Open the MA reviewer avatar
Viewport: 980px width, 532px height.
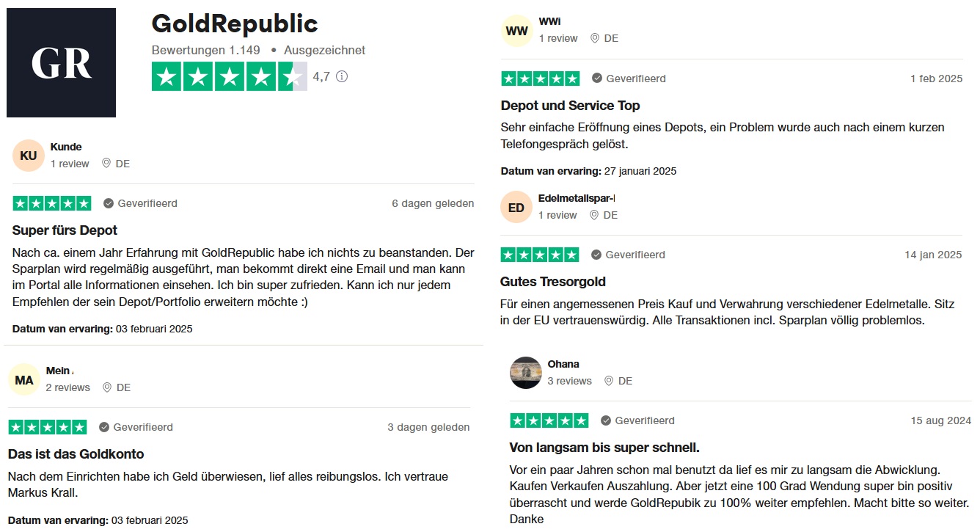pyautogui.click(x=24, y=380)
